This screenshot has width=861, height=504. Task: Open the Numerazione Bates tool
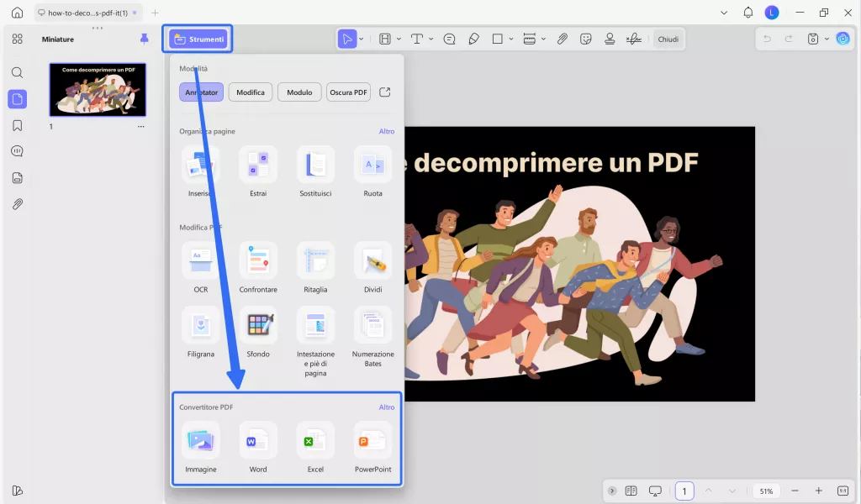[372, 338]
